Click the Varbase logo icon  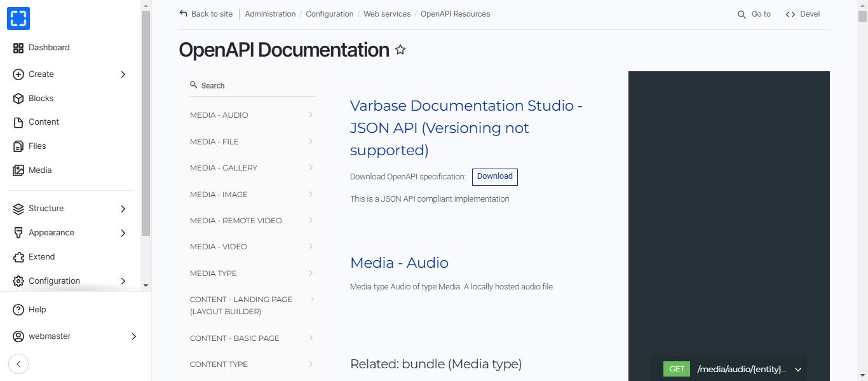coord(18,18)
